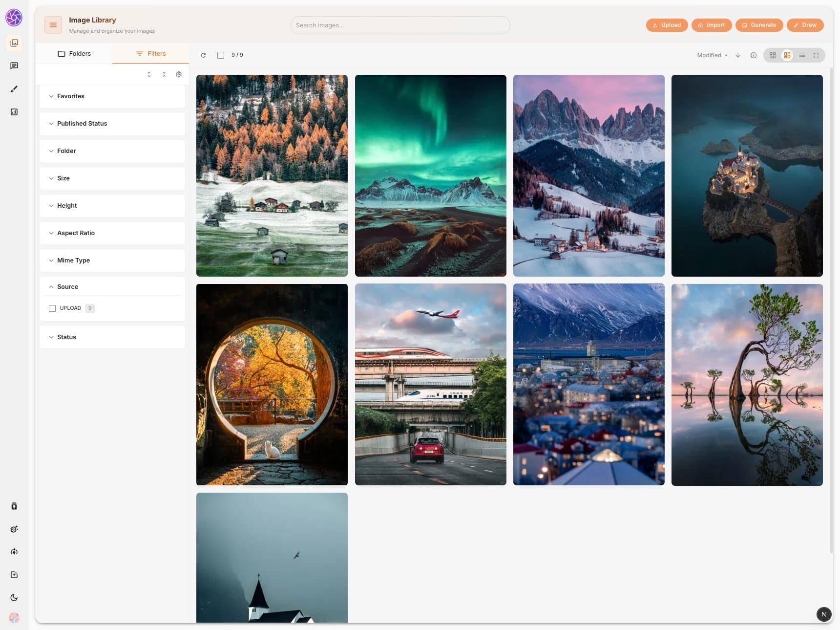Open the green aurora mountains image
840x630 pixels.
[431, 175]
